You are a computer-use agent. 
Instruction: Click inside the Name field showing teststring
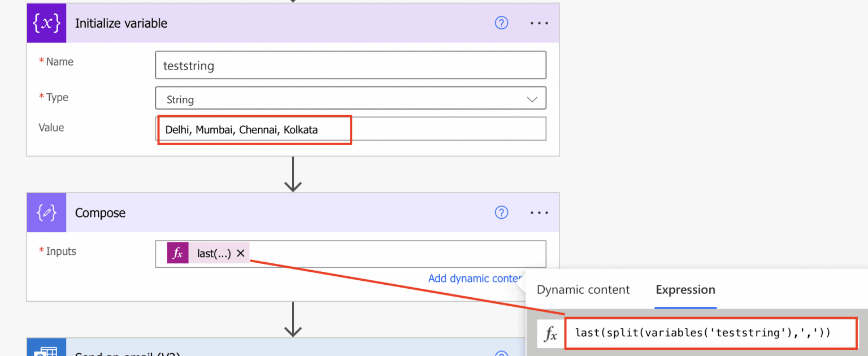coord(350,65)
